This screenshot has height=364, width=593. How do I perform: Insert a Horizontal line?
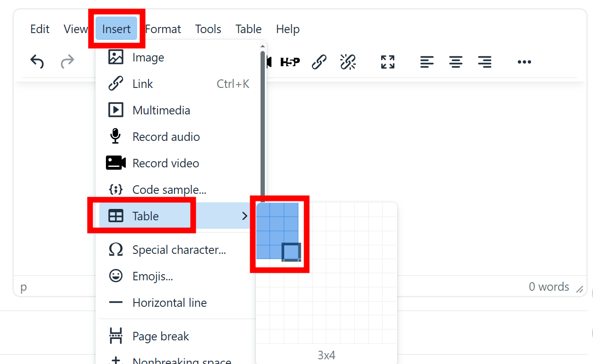(x=169, y=303)
